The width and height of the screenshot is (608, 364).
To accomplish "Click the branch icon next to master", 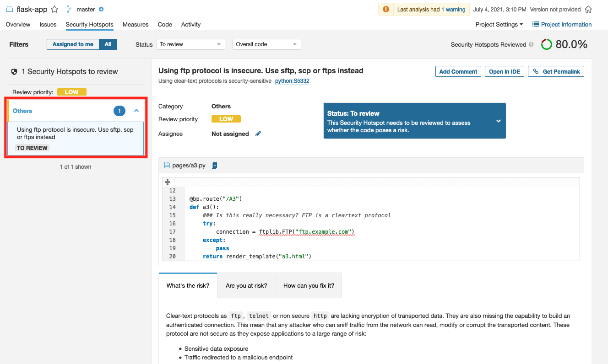I will click(69, 9).
